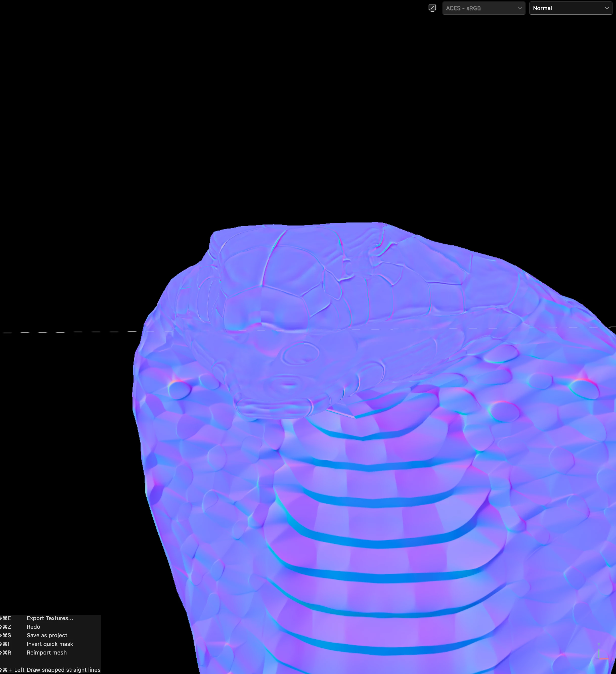Click the red X axis of the gizmo
The image size is (616, 674).
604,659
